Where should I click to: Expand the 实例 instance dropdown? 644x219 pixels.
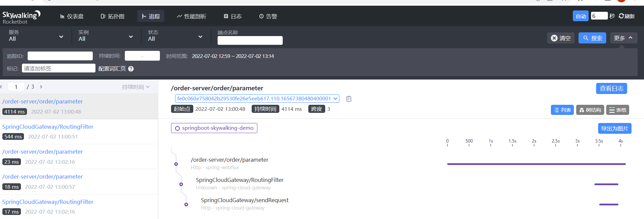tap(106, 36)
